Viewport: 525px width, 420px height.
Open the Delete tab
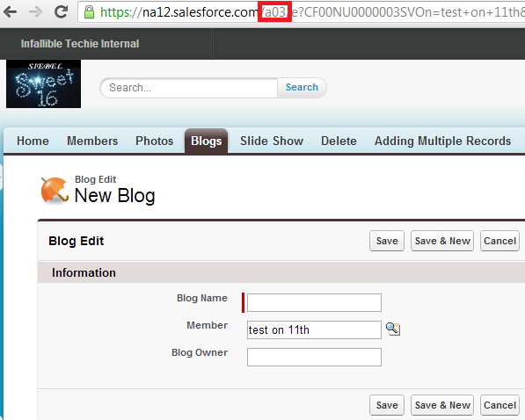point(339,141)
